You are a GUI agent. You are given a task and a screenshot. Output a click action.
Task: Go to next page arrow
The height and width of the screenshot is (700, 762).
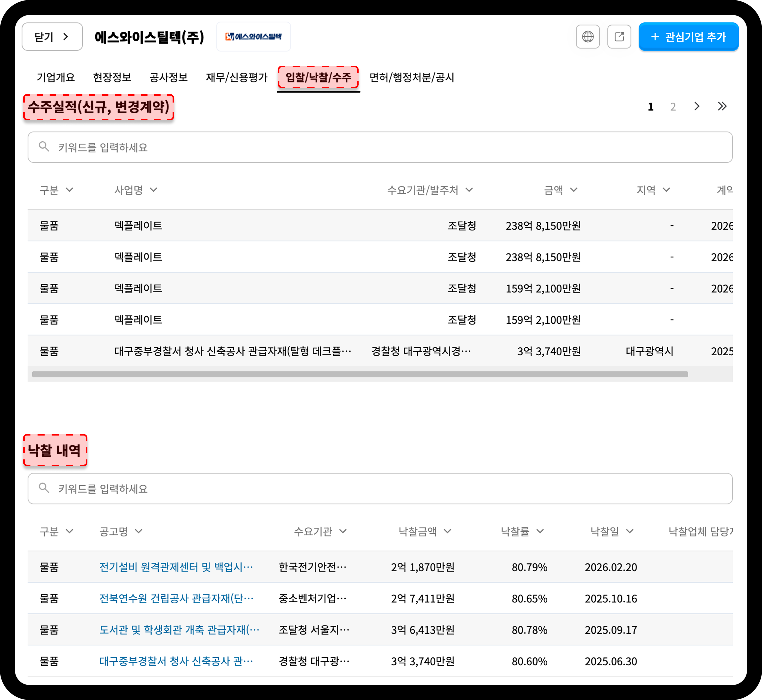coord(697,106)
